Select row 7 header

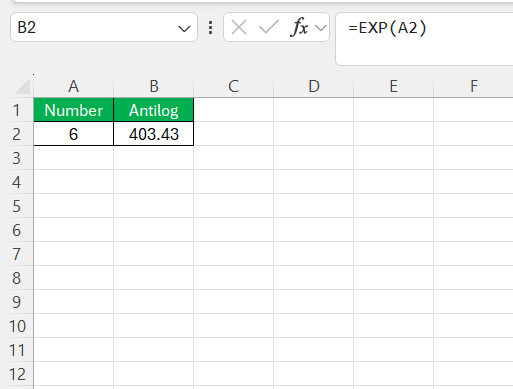[17, 254]
